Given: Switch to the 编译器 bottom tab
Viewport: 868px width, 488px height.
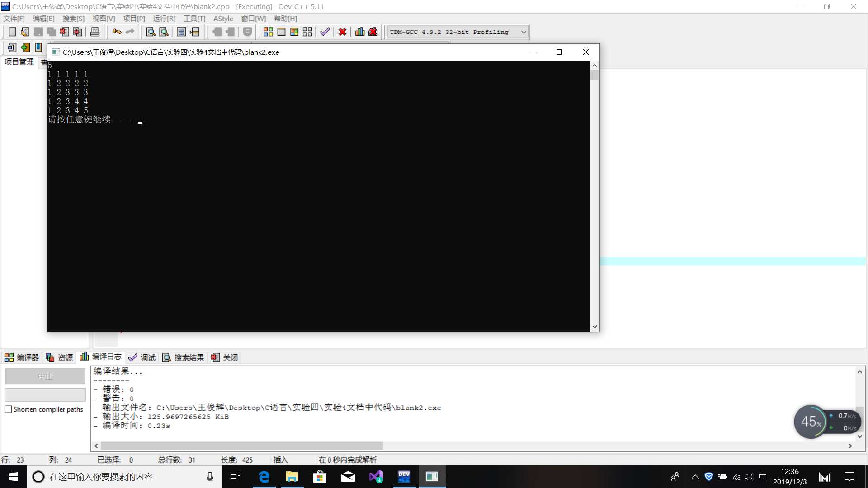Looking at the screenshot, I should 22,357.
